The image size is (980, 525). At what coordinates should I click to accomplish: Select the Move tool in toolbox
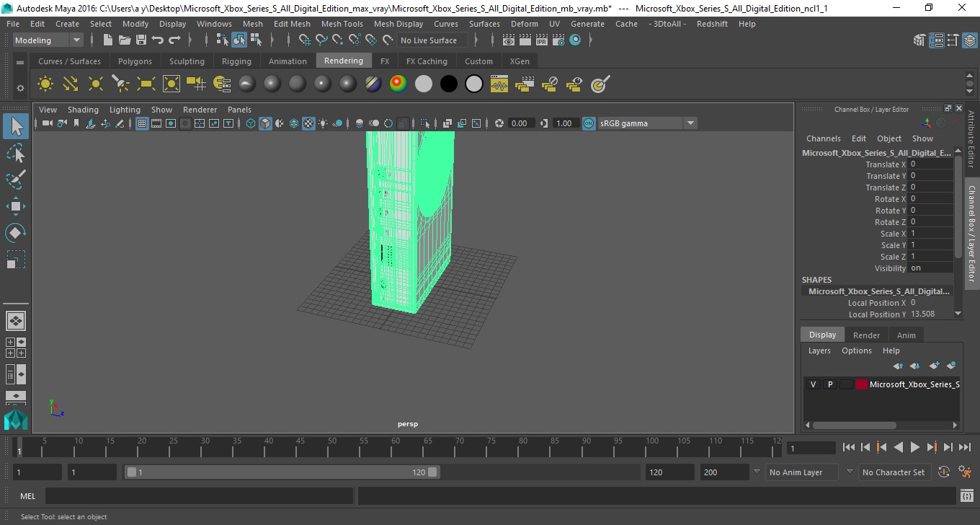16,206
